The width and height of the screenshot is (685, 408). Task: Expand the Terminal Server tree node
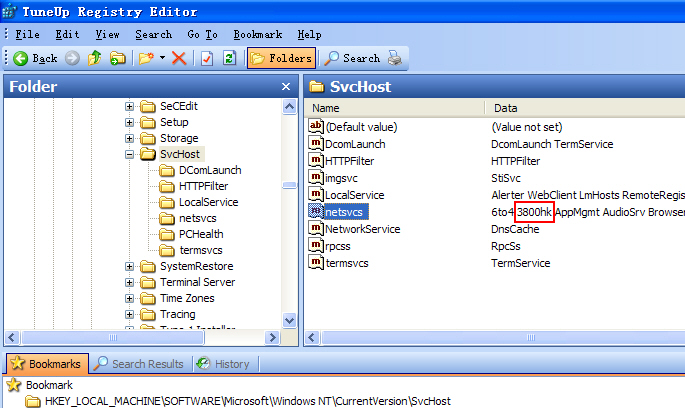click(x=129, y=282)
